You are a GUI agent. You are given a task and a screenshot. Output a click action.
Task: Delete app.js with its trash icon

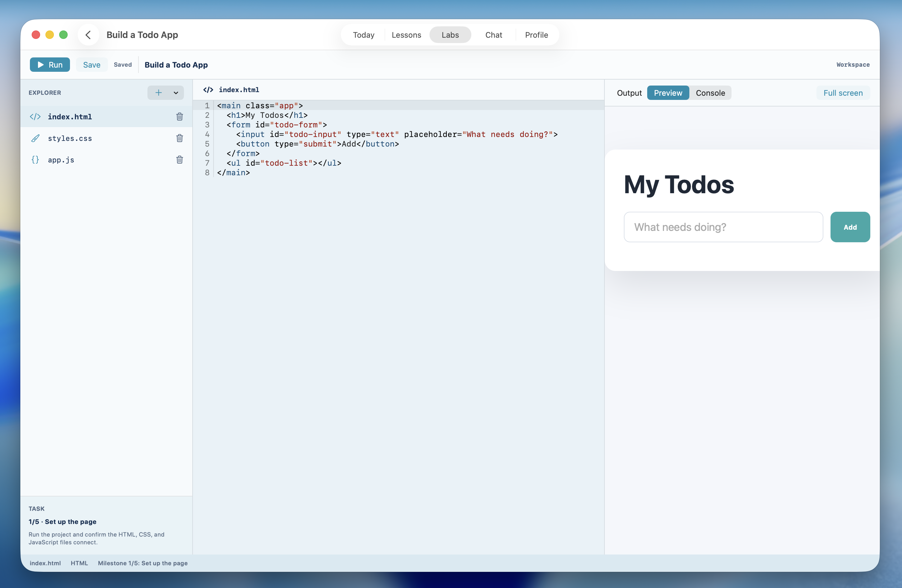tap(180, 160)
